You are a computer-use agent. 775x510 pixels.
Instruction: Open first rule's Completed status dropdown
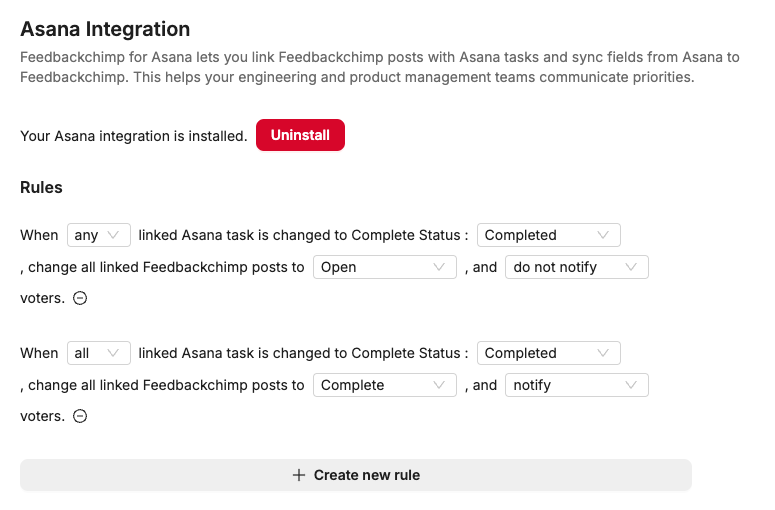pyautogui.click(x=548, y=235)
